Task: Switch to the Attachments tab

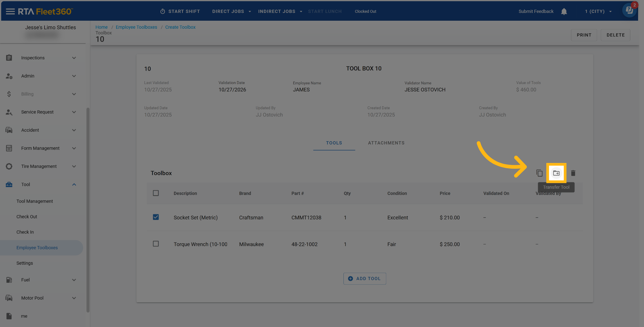Action: 386,143
